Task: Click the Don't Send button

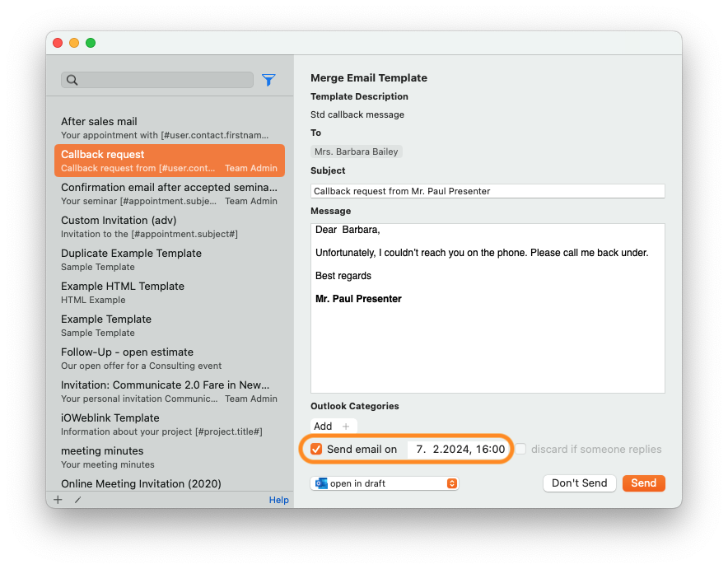Action: 580,483
